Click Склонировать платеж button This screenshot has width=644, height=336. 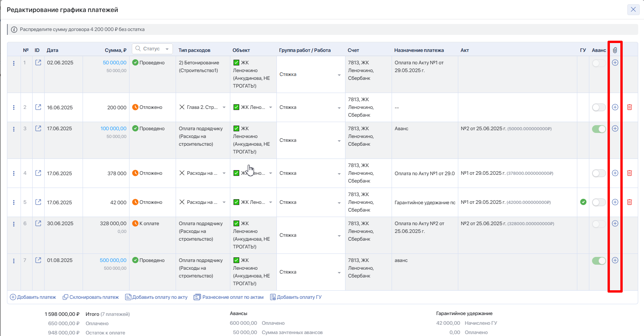click(91, 297)
